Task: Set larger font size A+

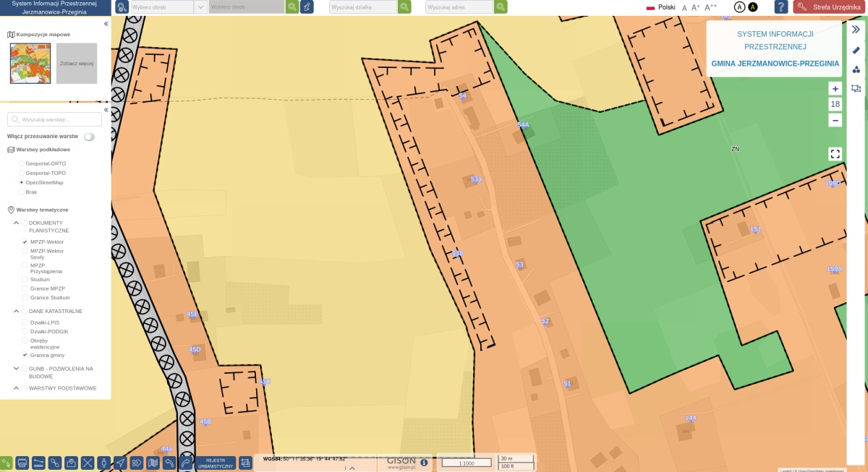Action: [695, 7]
